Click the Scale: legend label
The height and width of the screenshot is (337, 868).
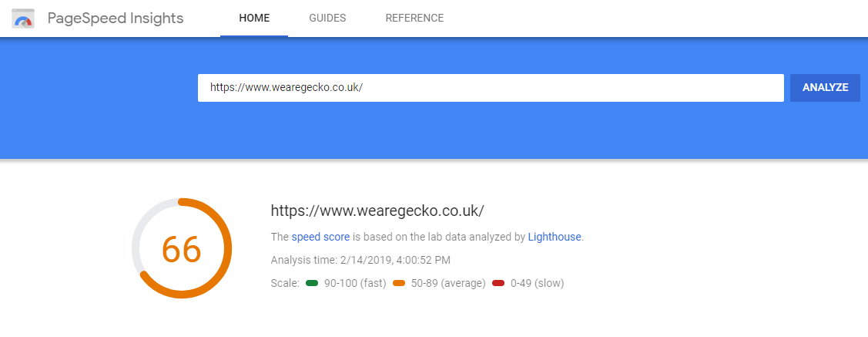[x=285, y=283]
